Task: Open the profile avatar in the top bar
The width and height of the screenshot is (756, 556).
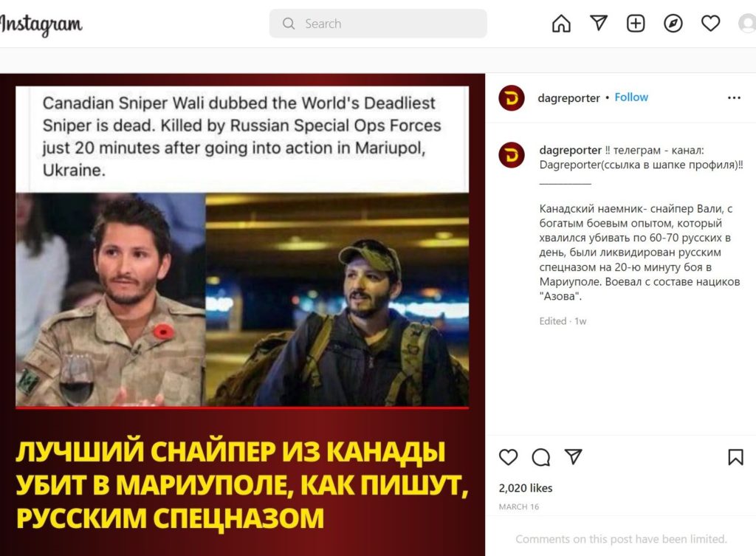Action: point(747,23)
